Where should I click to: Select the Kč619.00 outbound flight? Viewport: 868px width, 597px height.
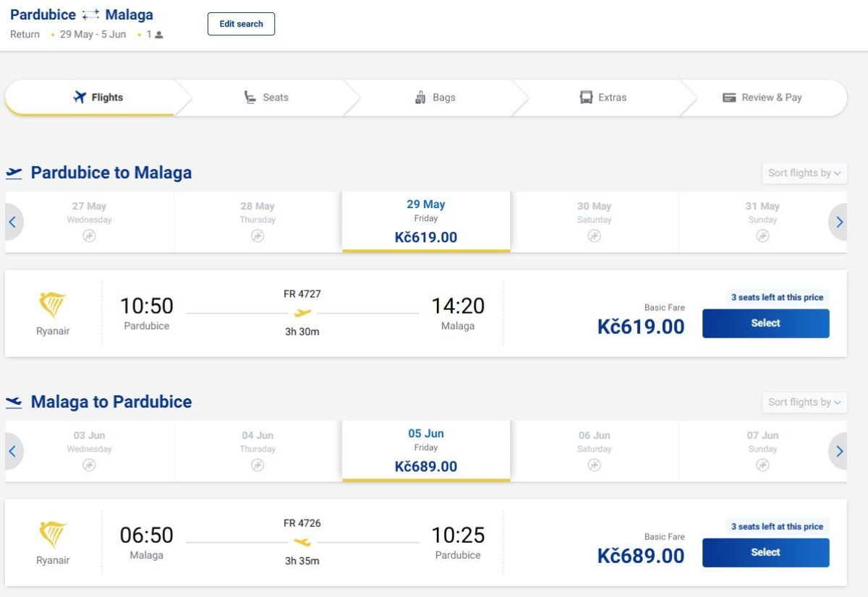tap(766, 324)
